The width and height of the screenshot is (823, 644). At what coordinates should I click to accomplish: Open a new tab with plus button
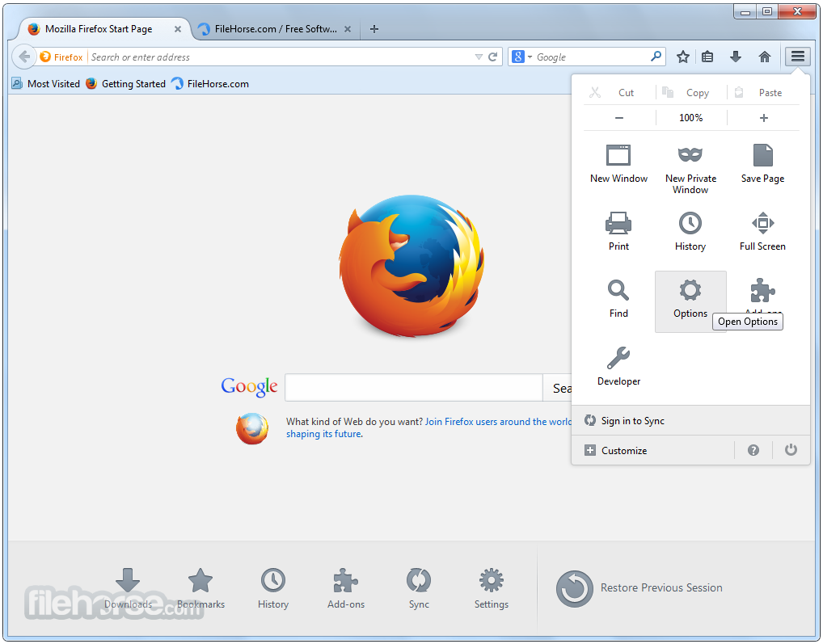(x=374, y=29)
